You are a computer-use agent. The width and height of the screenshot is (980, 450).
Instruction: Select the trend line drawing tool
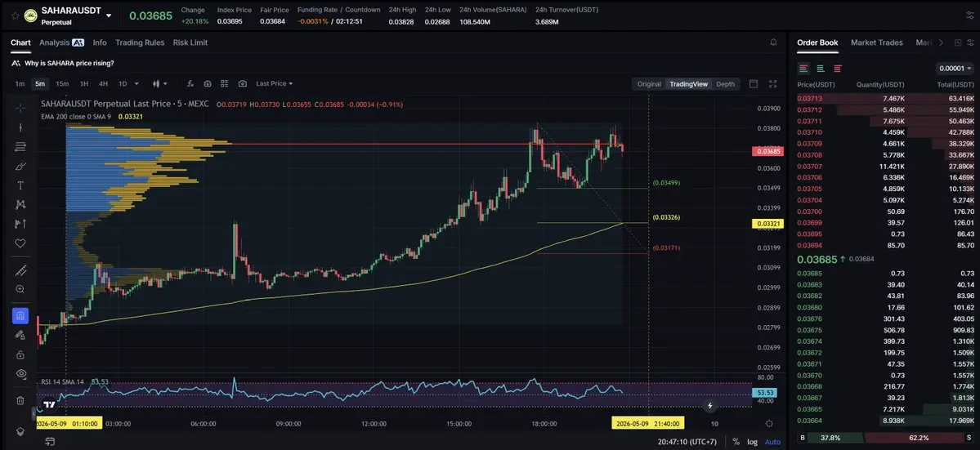click(x=20, y=127)
